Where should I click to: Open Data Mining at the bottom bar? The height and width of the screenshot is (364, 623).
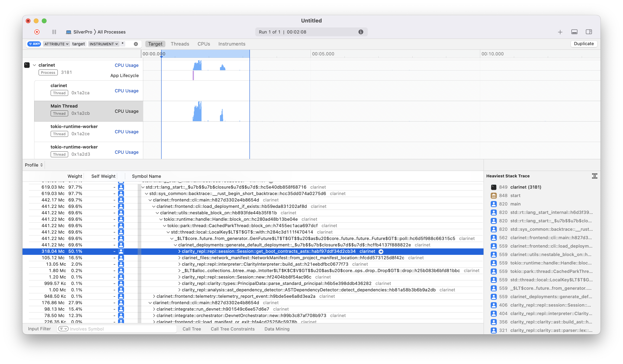click(x=277, y=329)
